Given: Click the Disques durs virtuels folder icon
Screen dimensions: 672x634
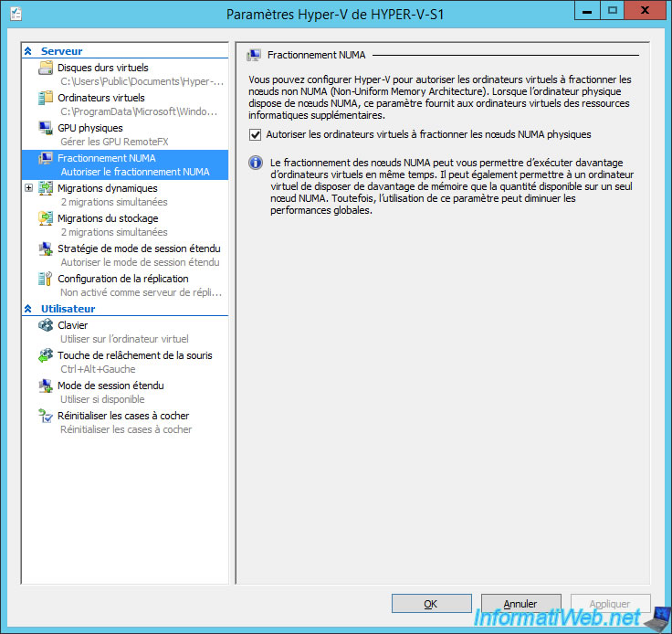Looking at the screenshot, I should coord(46,68).
